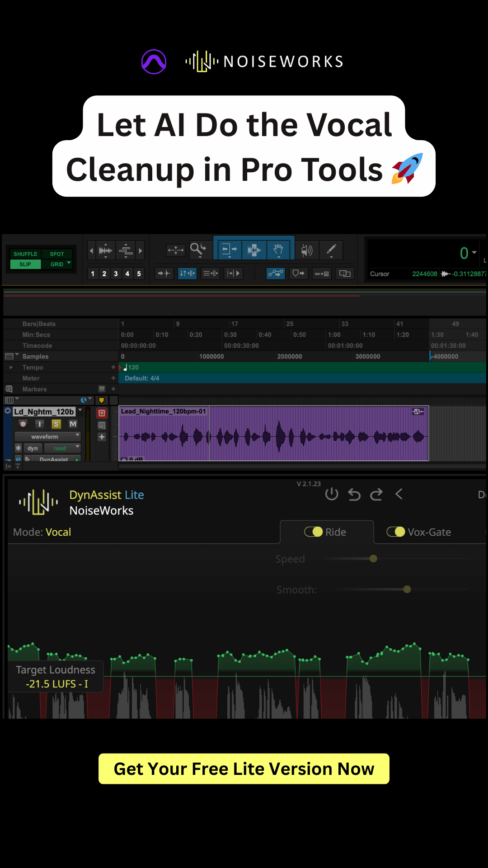Solo the Ld_Nghtm_120b track
This screenshot has height=868, width=488.
pyautogui.click(x=56, y=424)
